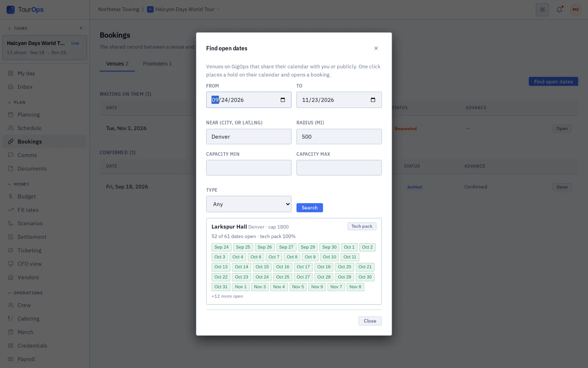Open the Merch bag icon
Viewport: 588px width, 368px height.
coord(11,332)
